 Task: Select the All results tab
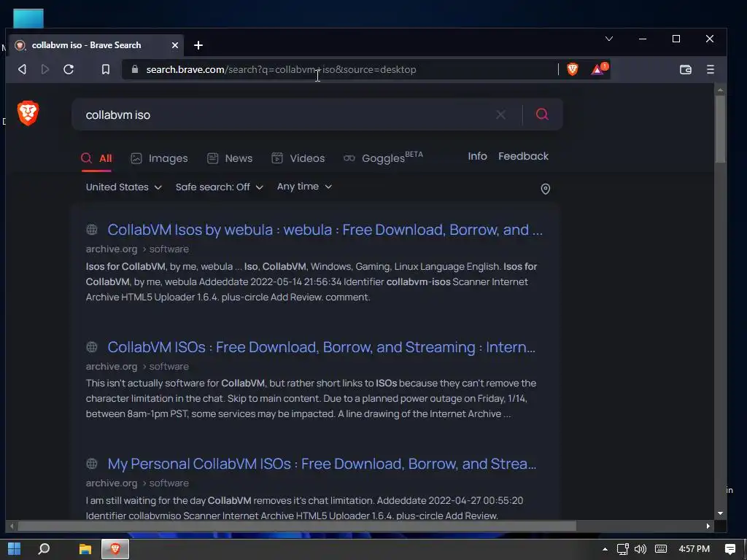[x=96, y=158]
